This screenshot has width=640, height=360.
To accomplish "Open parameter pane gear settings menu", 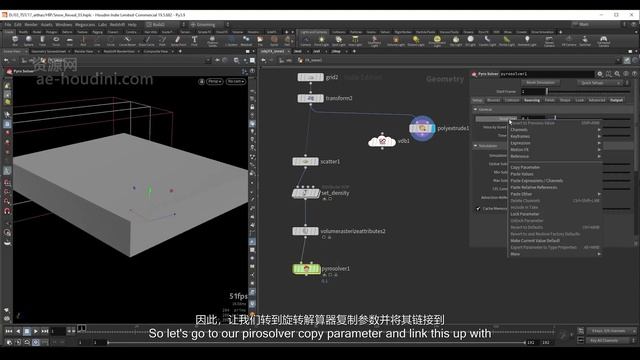I will coord(600,74).
